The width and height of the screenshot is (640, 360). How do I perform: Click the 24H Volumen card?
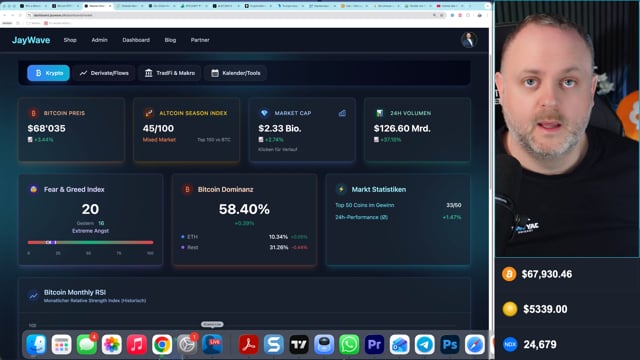point(417,130)
